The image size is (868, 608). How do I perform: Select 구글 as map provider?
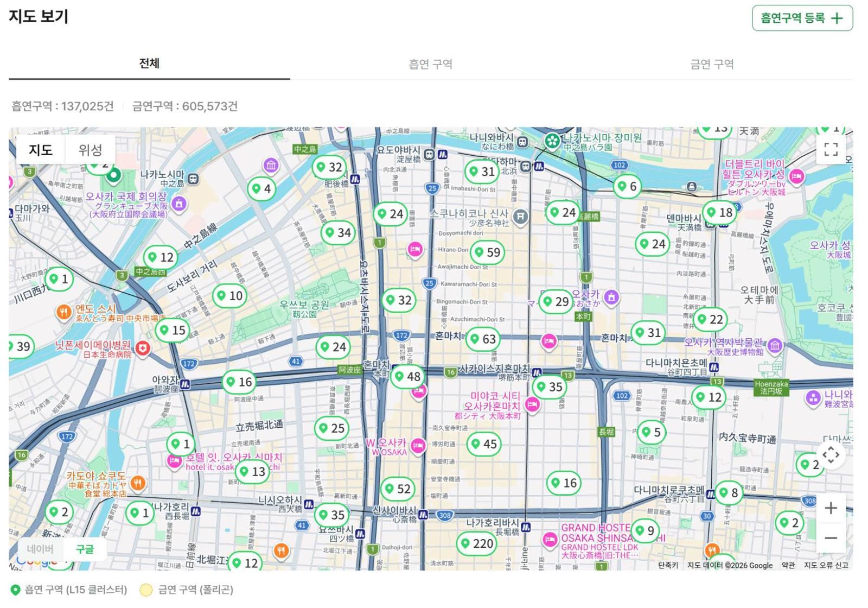tap(85, 549)
